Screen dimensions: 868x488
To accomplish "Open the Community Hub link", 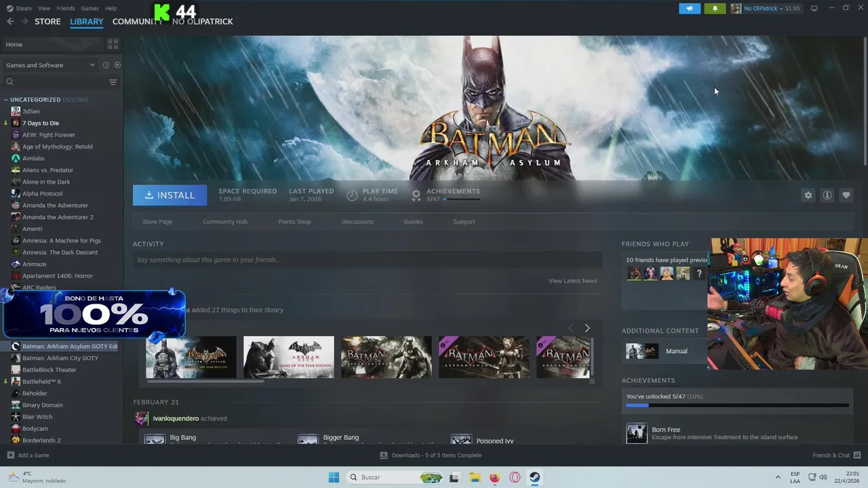I will tap(225, 222).
